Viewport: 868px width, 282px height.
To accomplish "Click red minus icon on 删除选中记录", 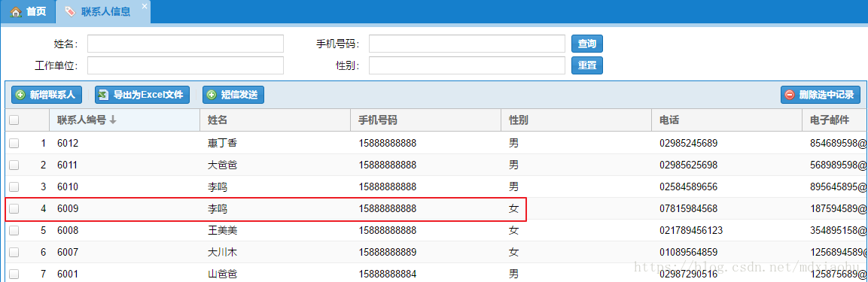I will tap(790, 95).
